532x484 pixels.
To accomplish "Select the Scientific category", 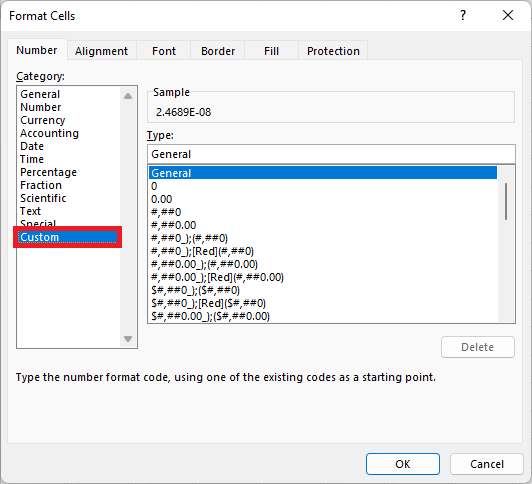I will click(43, 198).
